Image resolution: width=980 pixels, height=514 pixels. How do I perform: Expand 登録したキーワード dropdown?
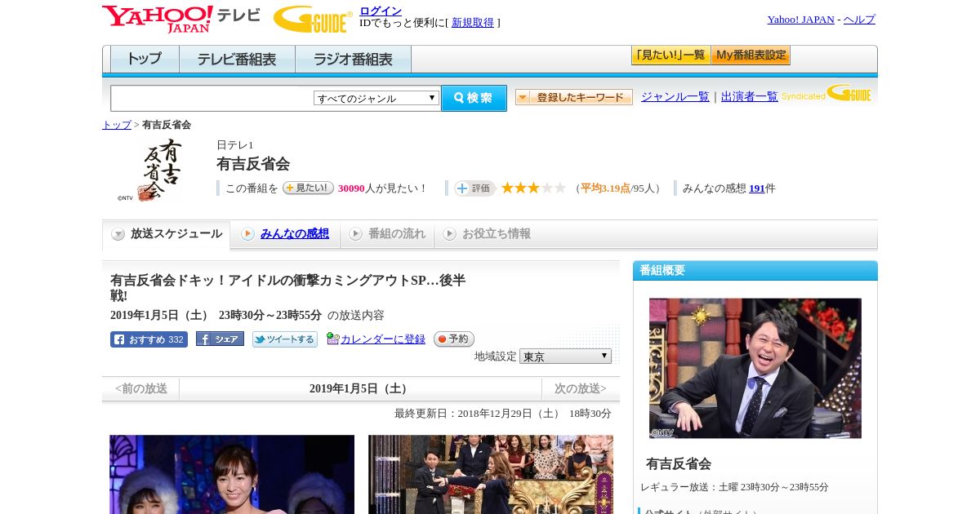pyautogui.click(x=574, y=97)
